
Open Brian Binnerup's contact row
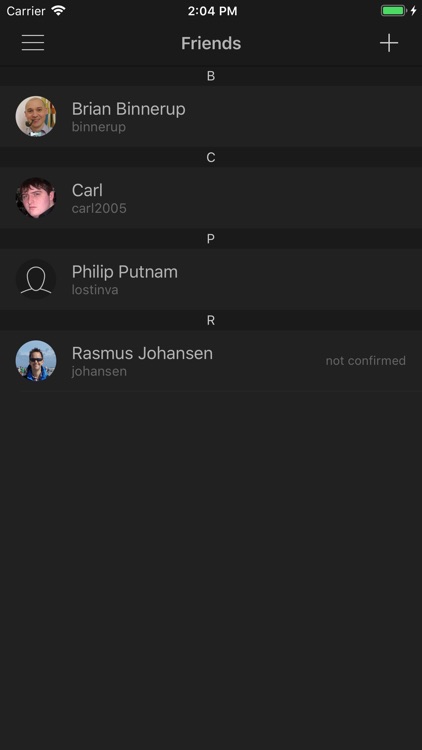click(211, 116)
